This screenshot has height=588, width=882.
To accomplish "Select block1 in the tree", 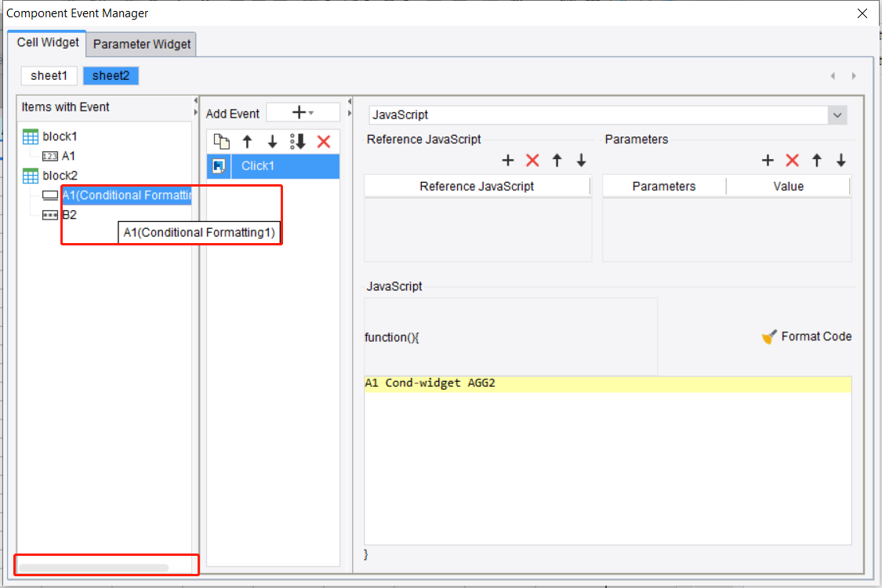I will (x=60, y=136).
